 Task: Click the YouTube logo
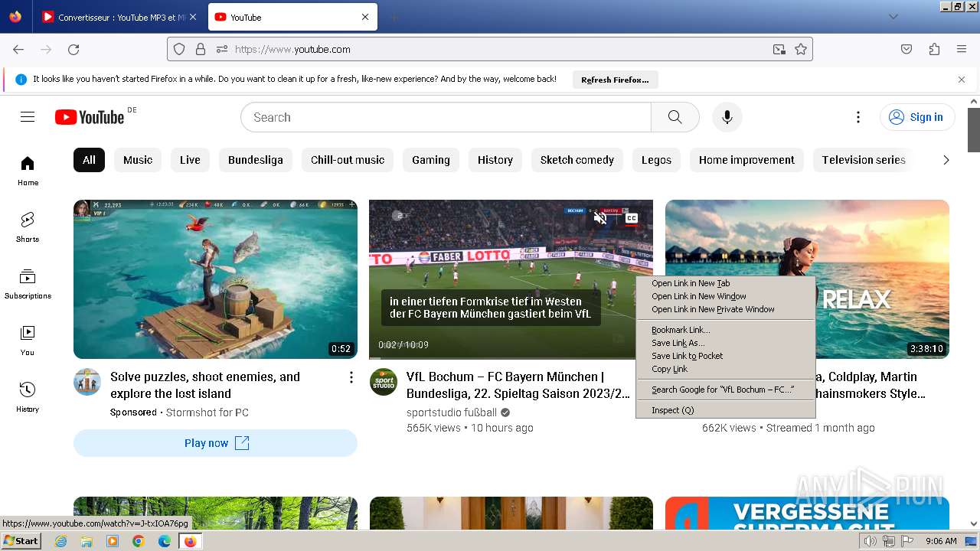click(90, 117)
